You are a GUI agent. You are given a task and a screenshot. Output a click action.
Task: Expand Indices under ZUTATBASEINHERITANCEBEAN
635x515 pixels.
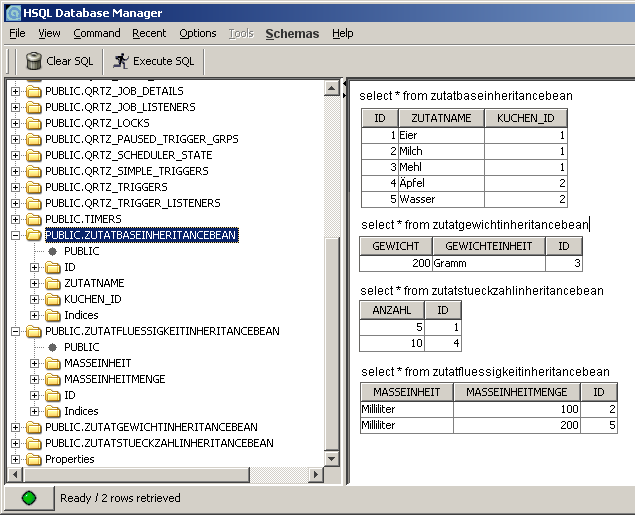pos(34,315)
